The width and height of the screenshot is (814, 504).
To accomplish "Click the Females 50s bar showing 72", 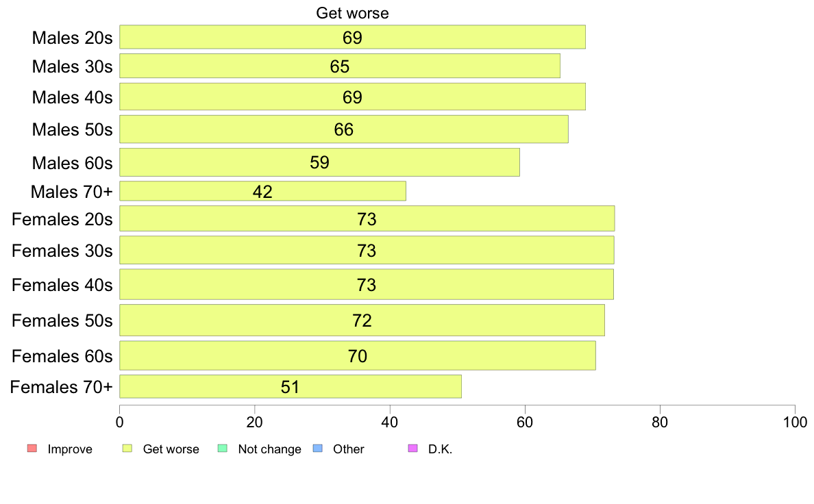I will [x=362, y=320].
